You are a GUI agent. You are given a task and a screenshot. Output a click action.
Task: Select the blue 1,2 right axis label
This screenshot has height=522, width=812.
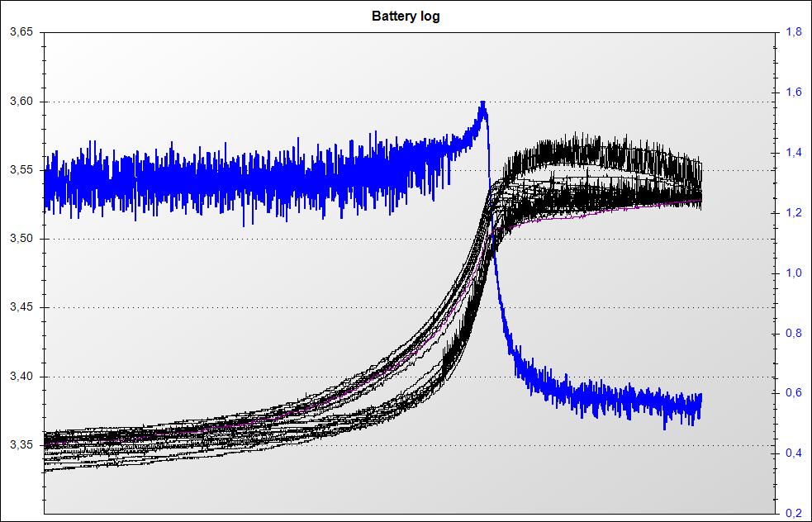pos(793,213)
